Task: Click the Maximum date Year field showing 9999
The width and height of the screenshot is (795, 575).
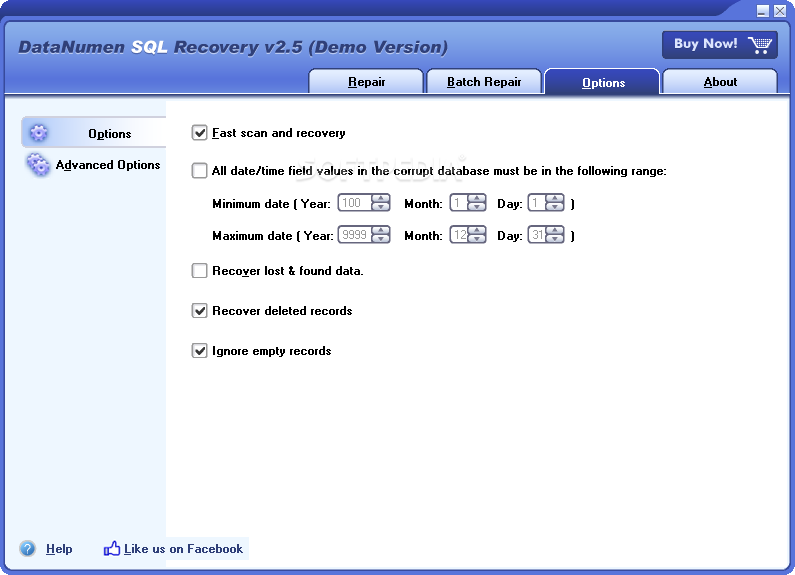Action: pos(355,235)
